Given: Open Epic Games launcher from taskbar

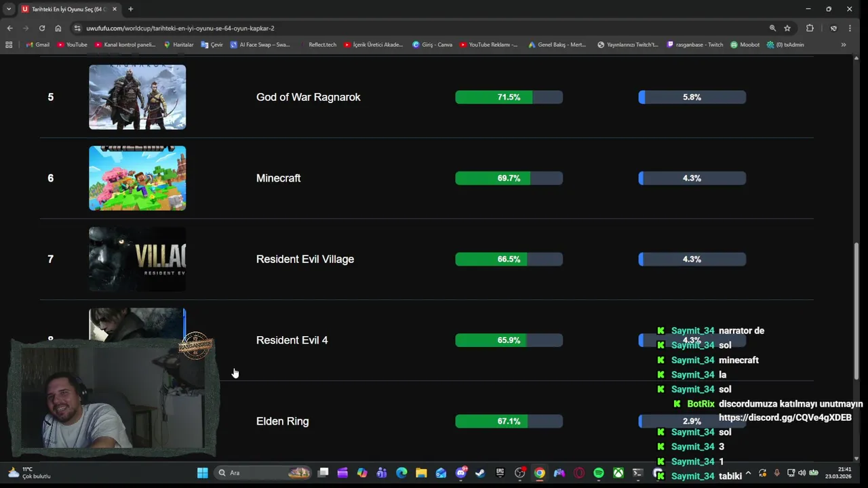Looking at the screenshot, I should pos(500,472).
